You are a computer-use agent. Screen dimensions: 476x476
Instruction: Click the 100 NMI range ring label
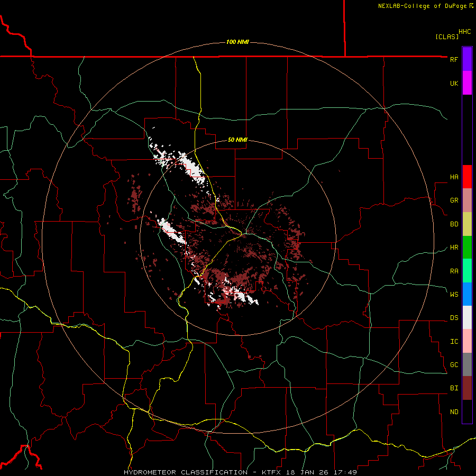click(x=237, y=42)
